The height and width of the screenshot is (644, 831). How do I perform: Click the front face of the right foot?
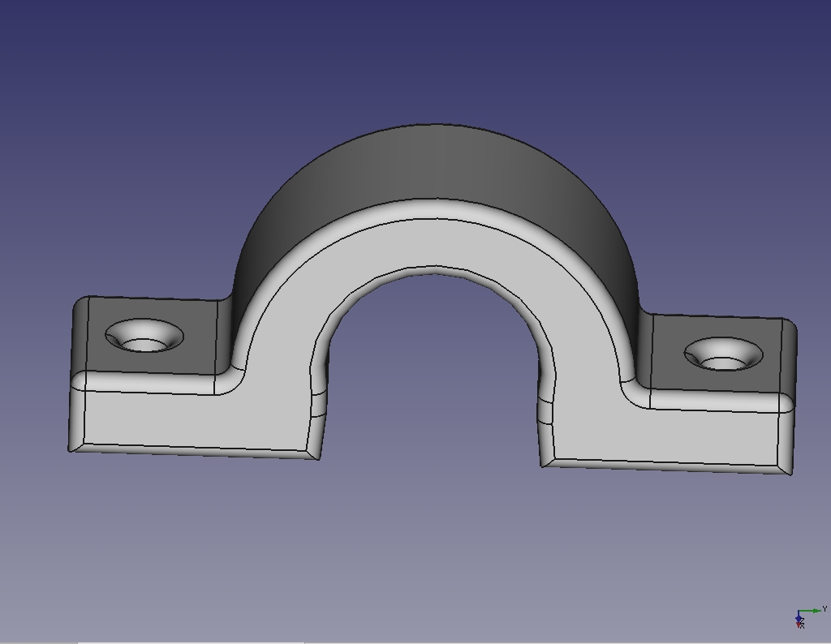[665, 436]
